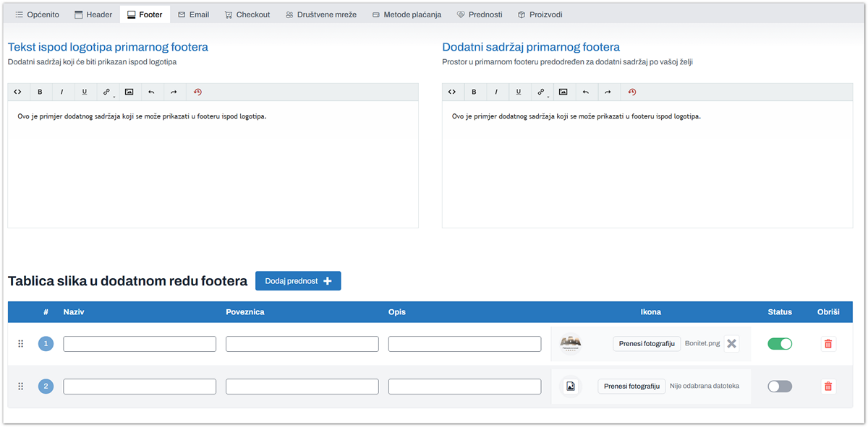Restore history in the right editor toolbar
This screenshot has width=868, height=427.
click(631, 92)
